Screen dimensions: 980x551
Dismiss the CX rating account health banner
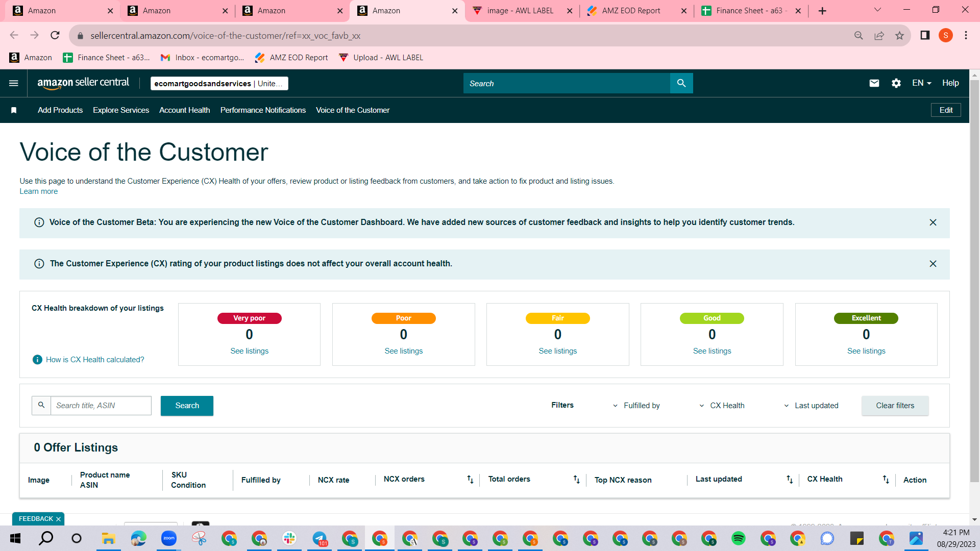(933, 264)
